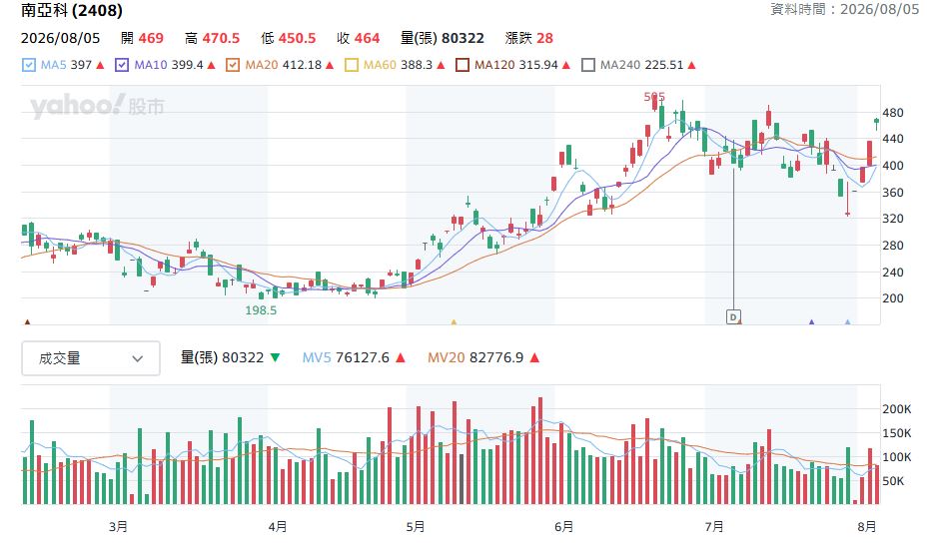The width and height of the screenshot is (928, 560).
Task: Enable the MA120 moving average checkbox
Action: [x=463, y=65]
